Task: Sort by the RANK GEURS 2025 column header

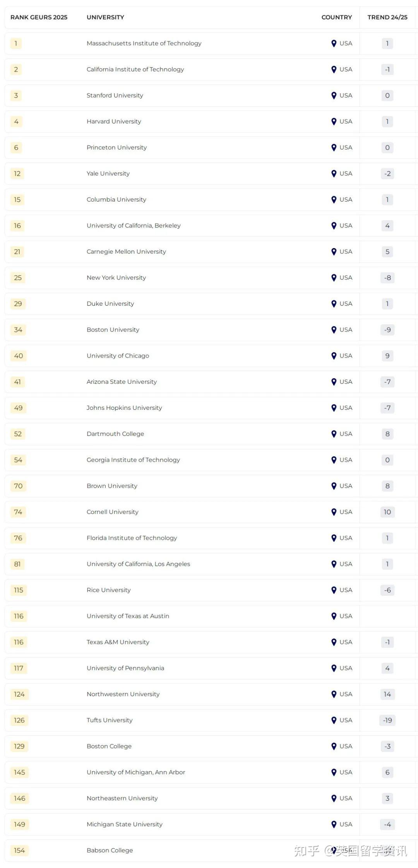Action: [39, 17]
